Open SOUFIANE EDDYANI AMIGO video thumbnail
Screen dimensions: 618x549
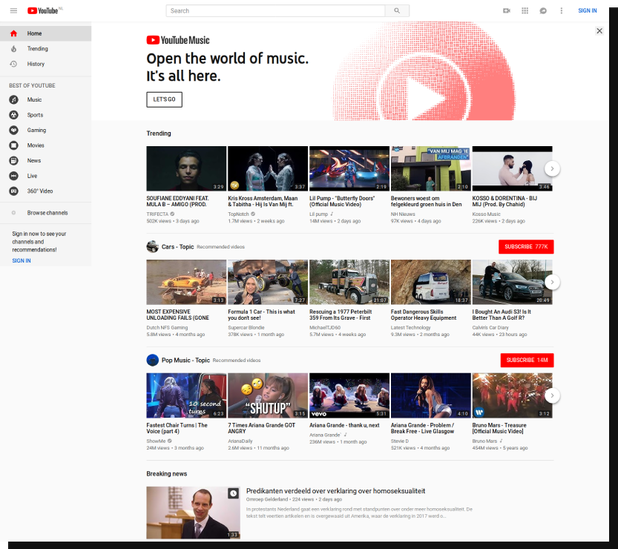[x=186, y=169]
